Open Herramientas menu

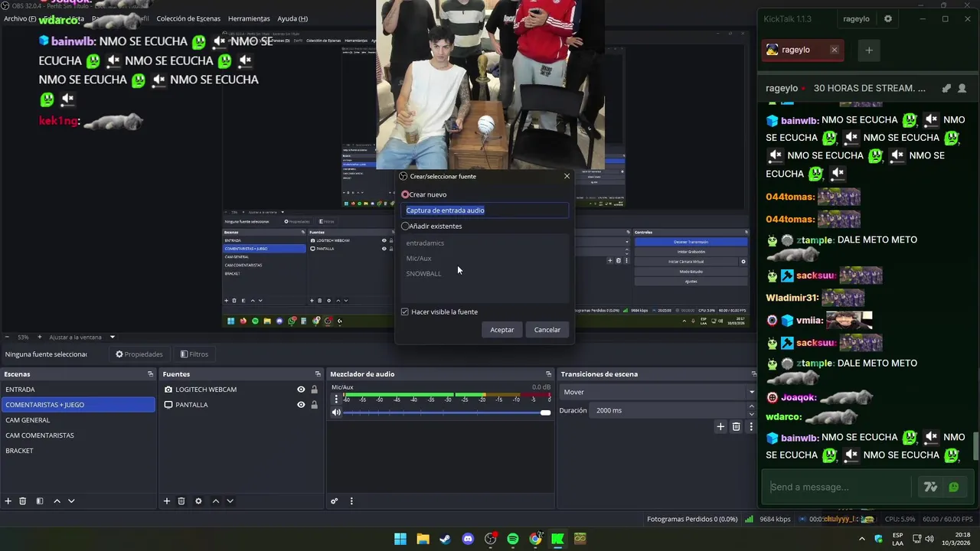(249, 18)
